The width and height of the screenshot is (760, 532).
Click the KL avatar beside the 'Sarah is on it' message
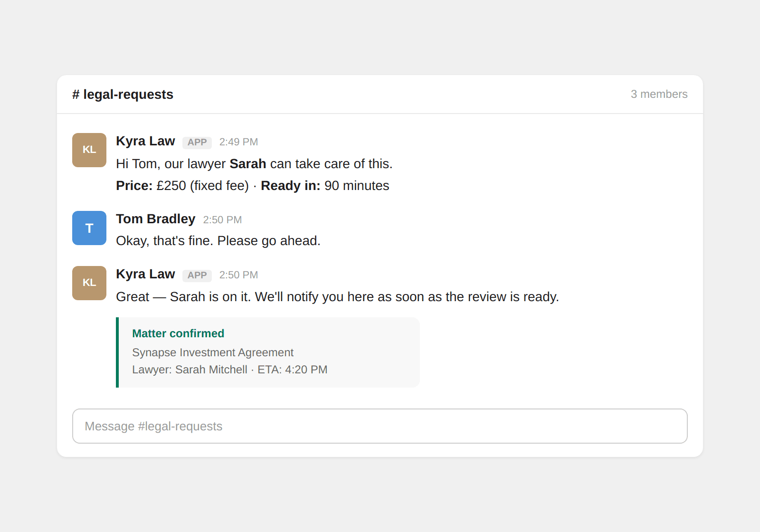[x=89, y=283]
